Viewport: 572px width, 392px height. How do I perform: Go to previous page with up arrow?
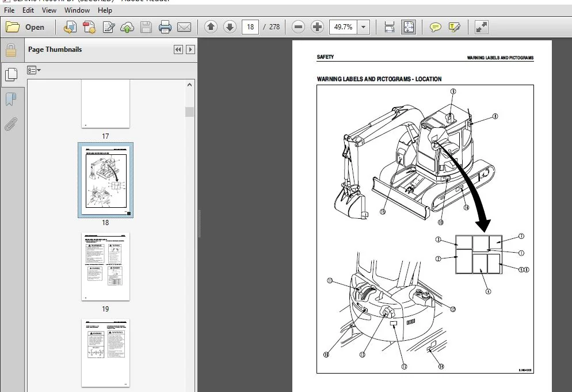click(211, 27)
